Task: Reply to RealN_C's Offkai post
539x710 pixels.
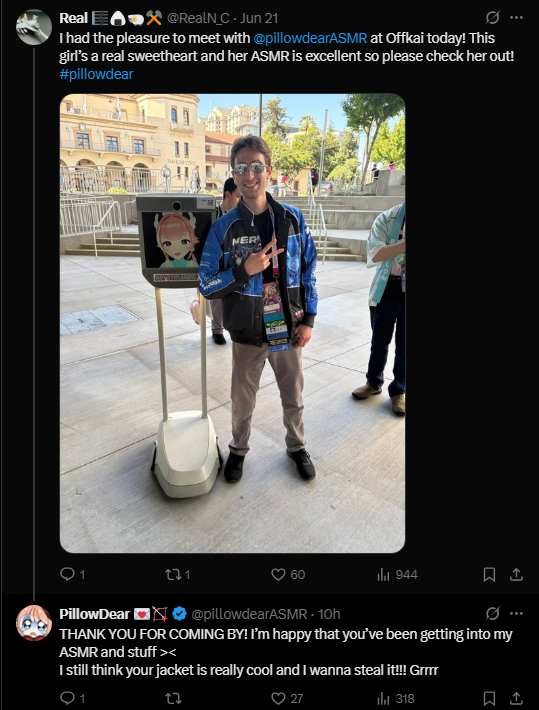Action: [72, 575]
